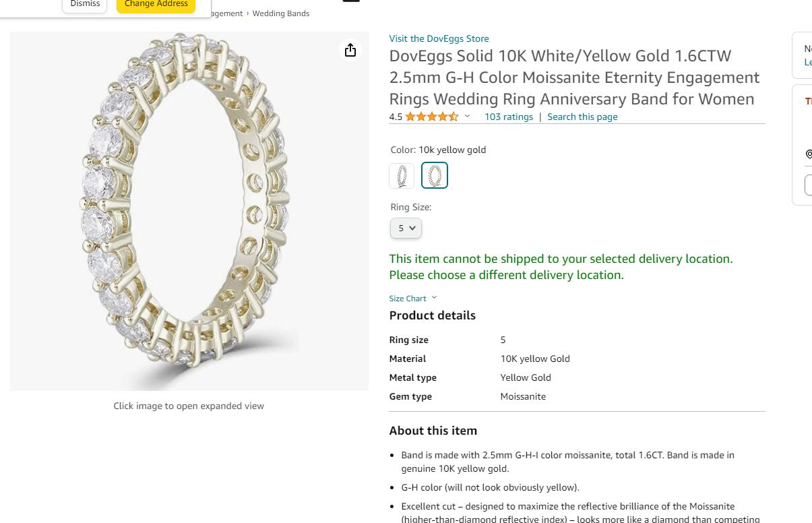The height and width of the screenshot is (523, 812).
Task: Click the star rating icons
Action: [x=432, y=117]
